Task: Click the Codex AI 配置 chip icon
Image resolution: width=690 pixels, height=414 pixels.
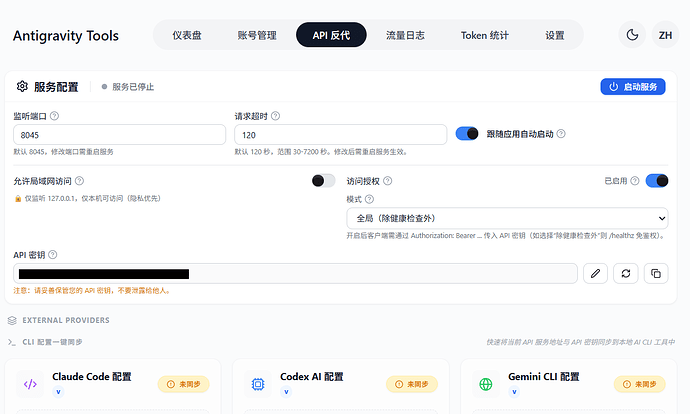Action: pos(258,384)
